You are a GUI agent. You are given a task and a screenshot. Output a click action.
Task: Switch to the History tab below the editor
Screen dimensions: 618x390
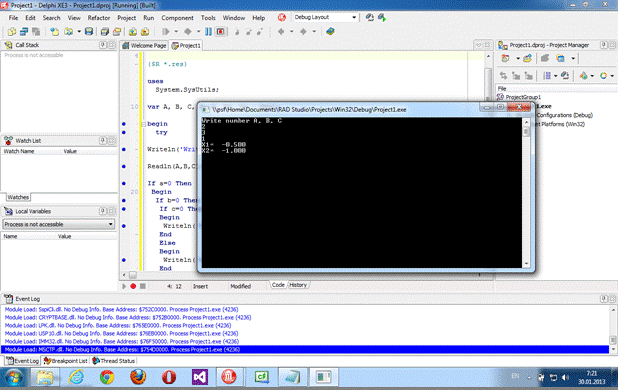[x=298, y=285]
